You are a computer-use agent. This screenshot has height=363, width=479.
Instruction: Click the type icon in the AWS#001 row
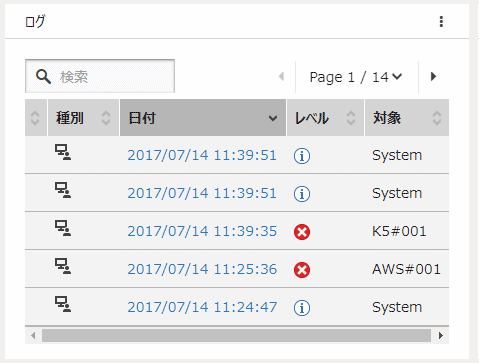[63, 266]
